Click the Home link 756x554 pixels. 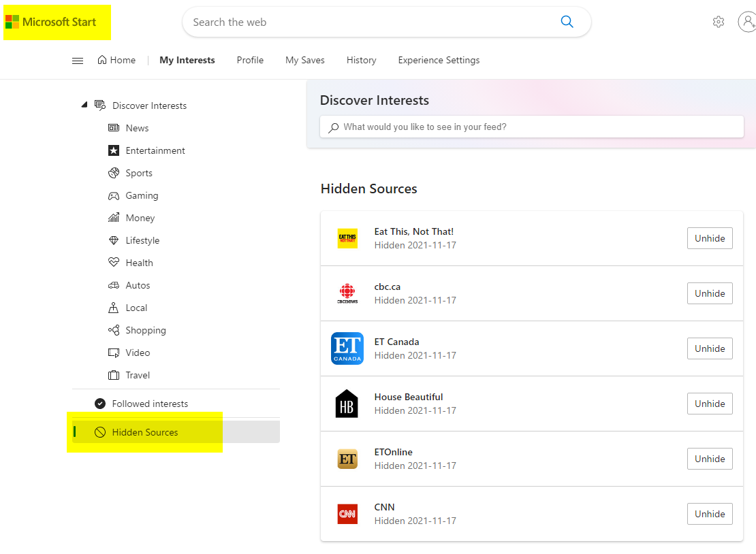pyautogui.click(x=116, y=60)
